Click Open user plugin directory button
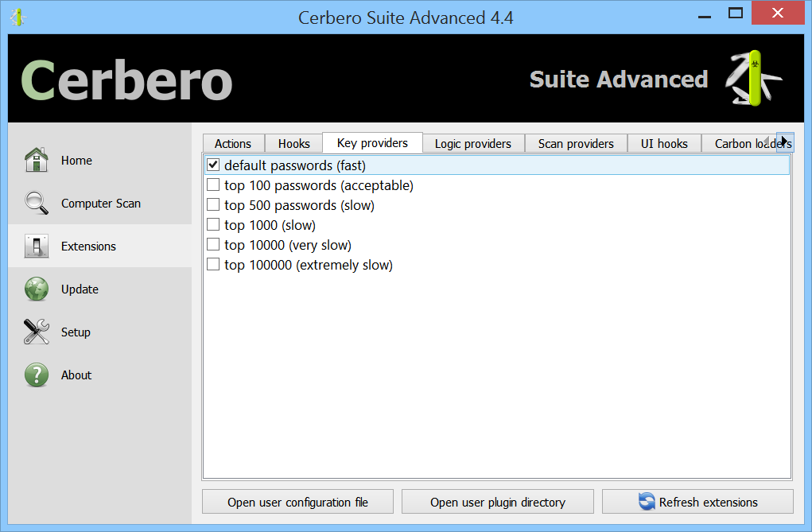Image resolution: width=812 pixels, height=532 pixels. coord(498,502)
